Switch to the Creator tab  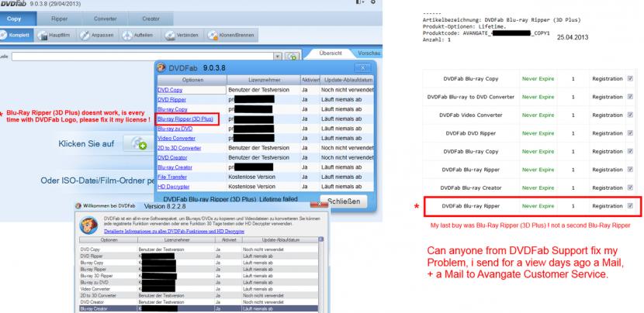(x=151, y=19)
